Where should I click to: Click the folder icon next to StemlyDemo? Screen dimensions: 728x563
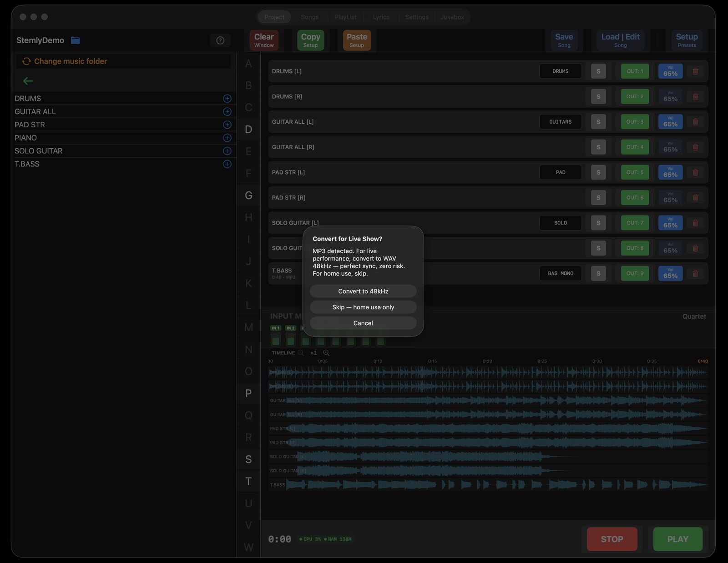76,40
